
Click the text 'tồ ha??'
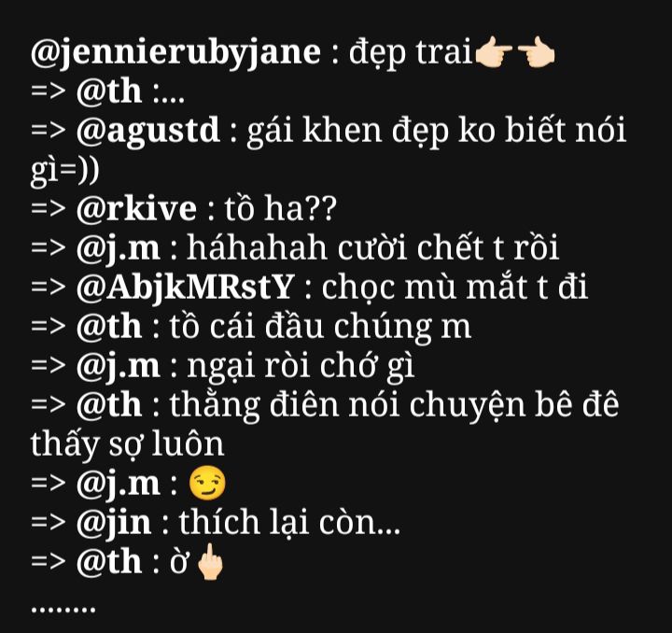point(281,209)
